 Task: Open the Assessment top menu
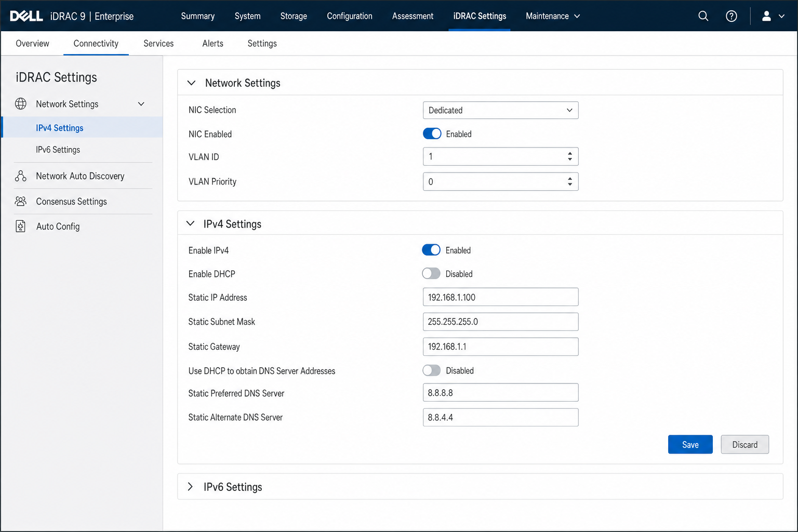click(413, 16)
